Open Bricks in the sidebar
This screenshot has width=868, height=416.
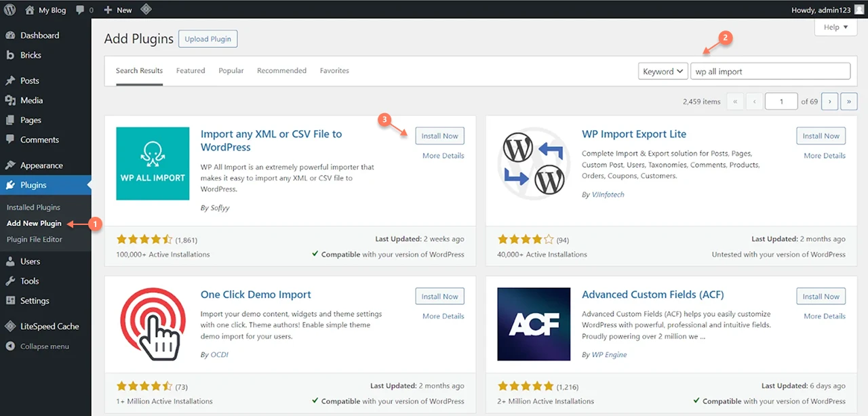[31, 55]
